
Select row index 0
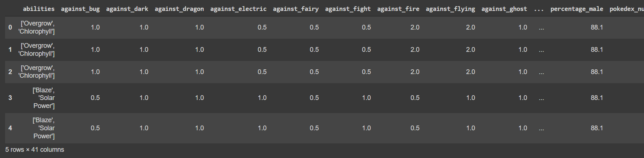click(10, 27)
